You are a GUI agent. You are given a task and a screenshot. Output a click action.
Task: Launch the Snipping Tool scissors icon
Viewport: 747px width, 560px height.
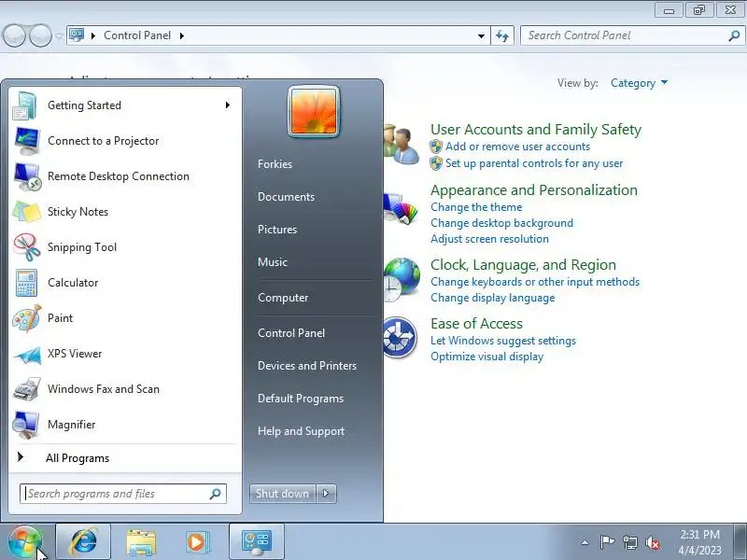[x=27, y=247]
